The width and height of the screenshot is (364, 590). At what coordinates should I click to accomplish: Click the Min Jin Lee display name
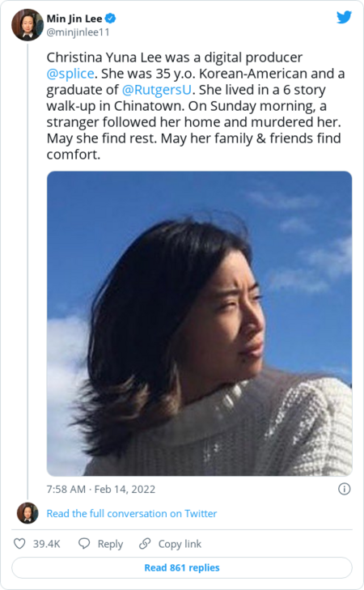74,19
